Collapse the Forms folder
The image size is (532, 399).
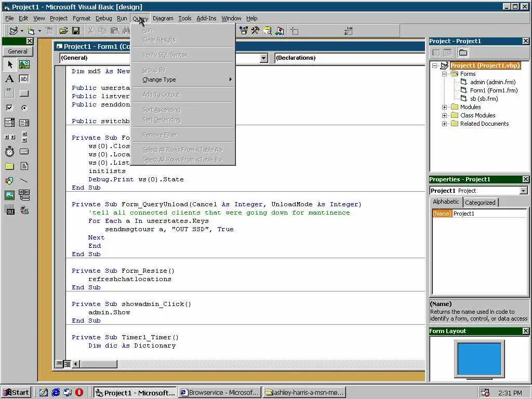(x=444, y=74)
